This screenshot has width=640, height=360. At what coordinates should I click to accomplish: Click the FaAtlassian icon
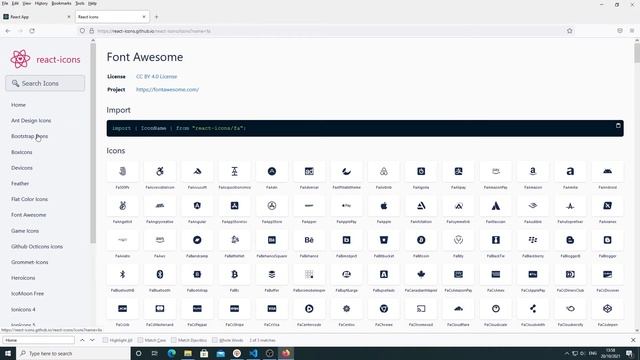496,206
